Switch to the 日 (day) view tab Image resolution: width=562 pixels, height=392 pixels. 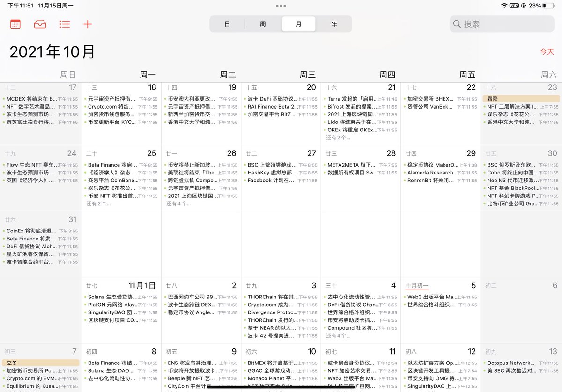coord(227,23)
